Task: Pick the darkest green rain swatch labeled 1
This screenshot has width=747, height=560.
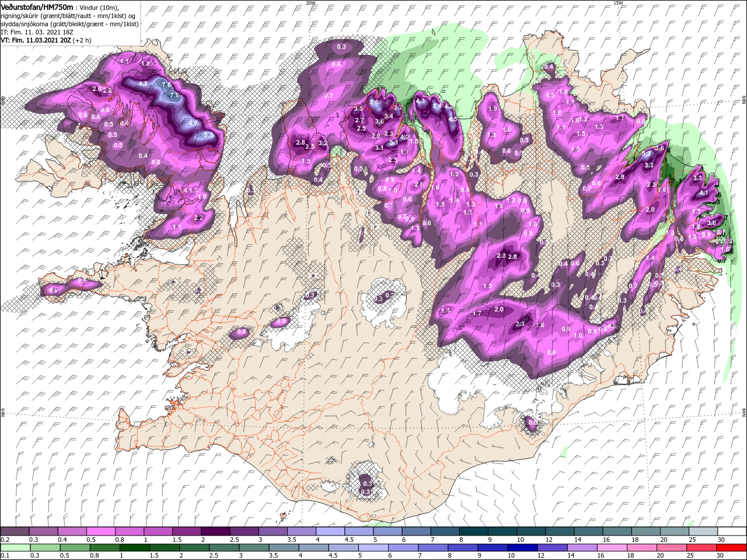Action: tap(134, 547)
